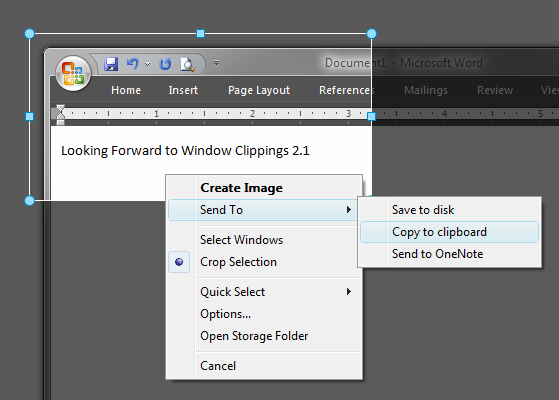Image resolution: width=559 pixels, height=400 pixels.
Task: Open Print Preview icon in Quick Access
Action: click(x=187, y=64)
